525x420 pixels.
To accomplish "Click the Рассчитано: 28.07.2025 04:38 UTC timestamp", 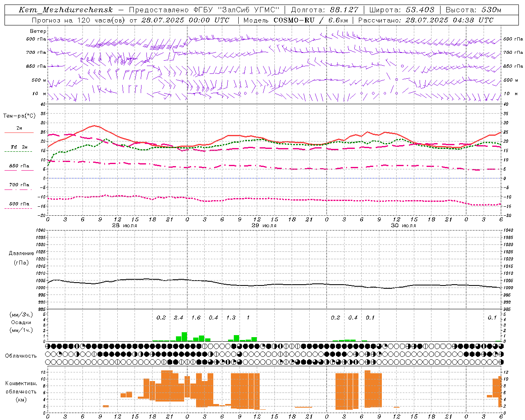I will click(426, 20).
